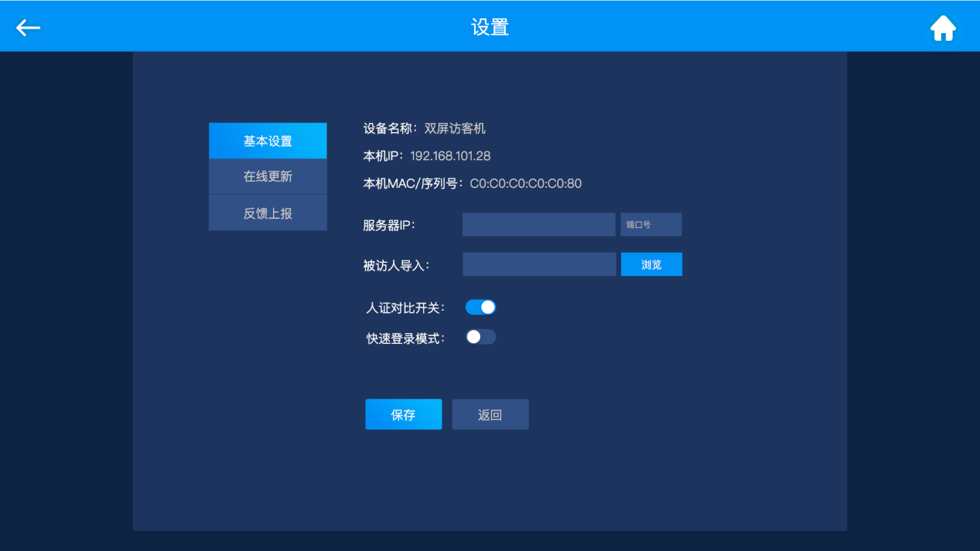
Task: Click the MAC address C0:C0:C0:C0:C0:80 value
Action: (525, 184)
